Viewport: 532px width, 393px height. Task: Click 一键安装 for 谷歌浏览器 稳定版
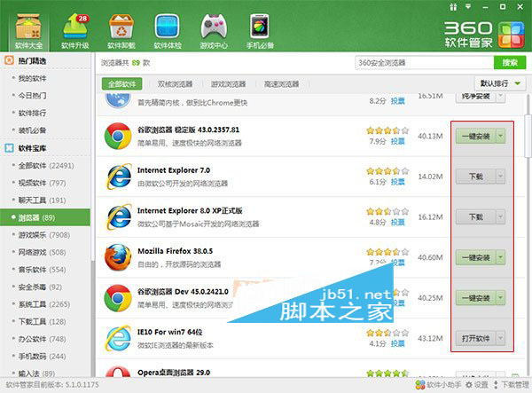click(x=475, y=136)
